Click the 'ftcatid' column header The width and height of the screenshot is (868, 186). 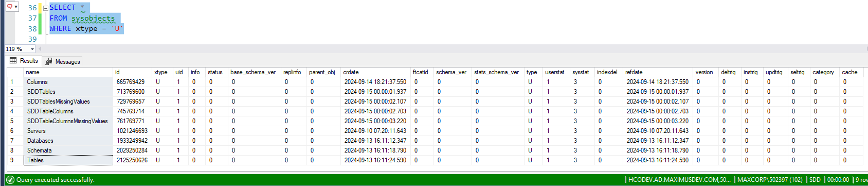[422, 72]
